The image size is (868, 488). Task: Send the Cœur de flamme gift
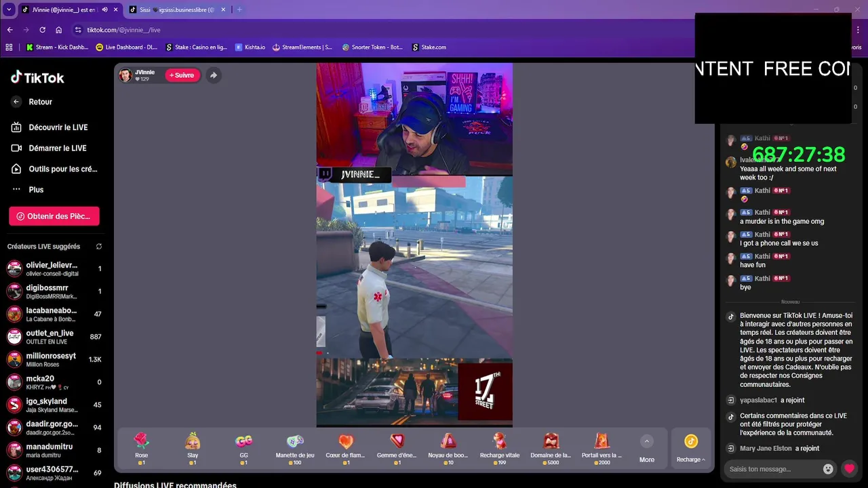click(x=346, y=448)
